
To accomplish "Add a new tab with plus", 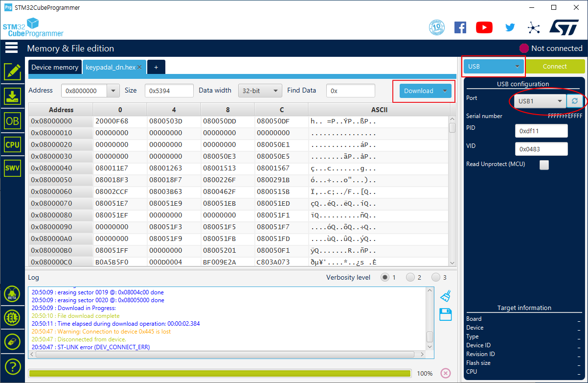I will click(156, 67).
